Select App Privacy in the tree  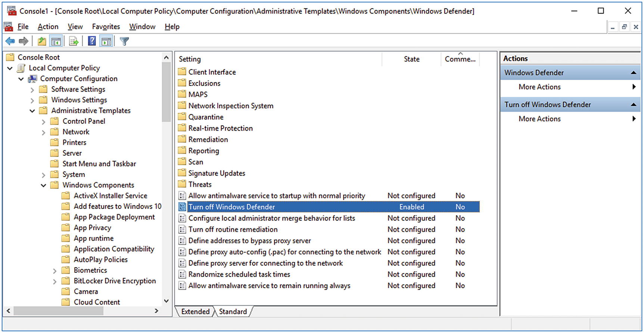coord(92,228)
